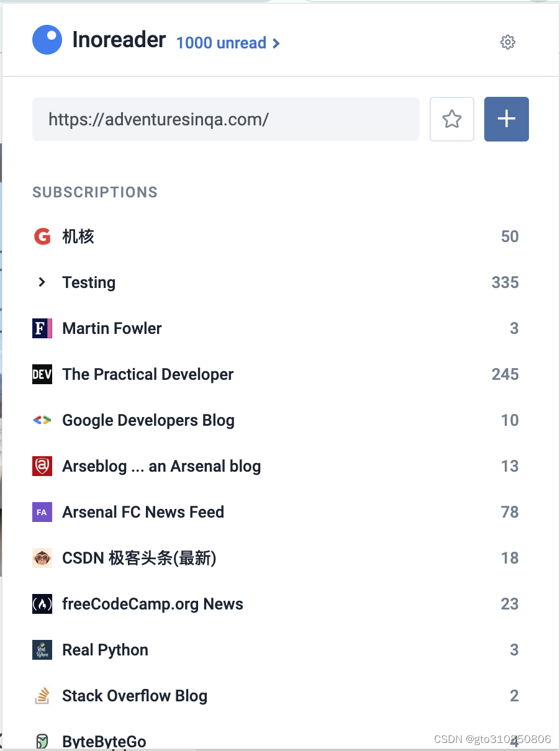560x751 pixels.
Task: Click unread count 2 for Stack Overflow
Action: [514, 696]
